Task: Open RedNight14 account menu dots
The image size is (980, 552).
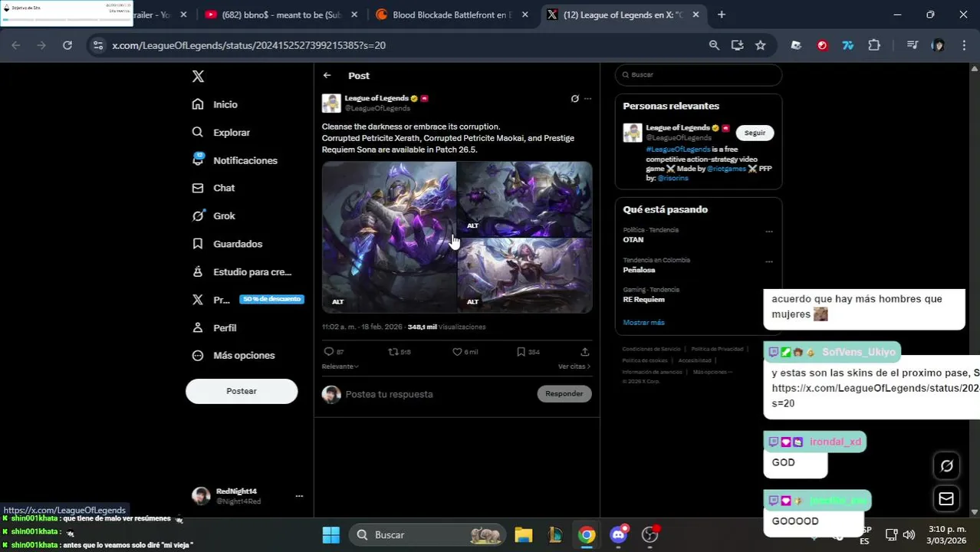Action: coord(299,496)
